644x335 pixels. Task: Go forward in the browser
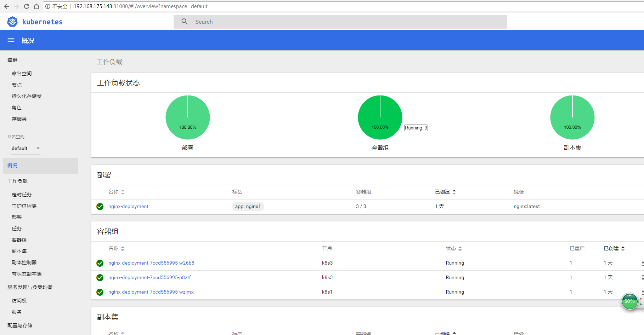(x=17, y=6)
